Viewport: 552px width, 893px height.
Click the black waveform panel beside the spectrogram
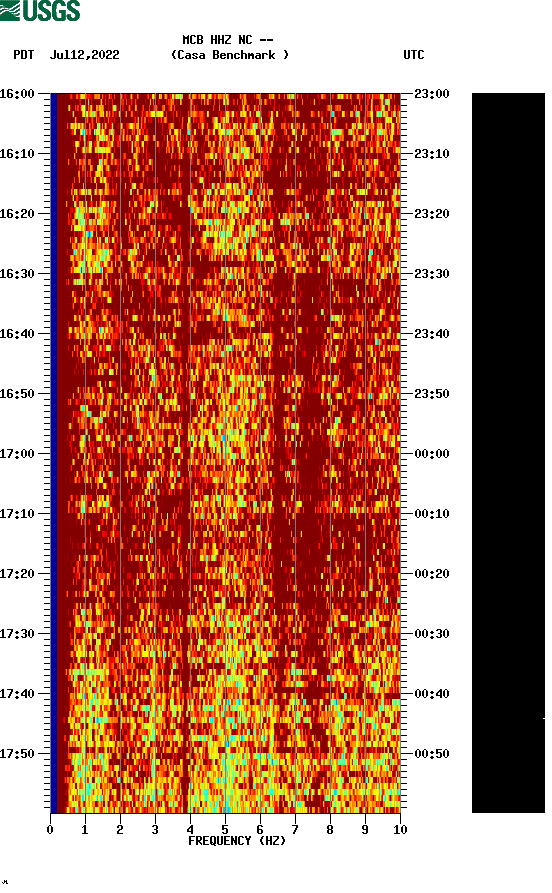pyautogui.click(x=508, y=453)
